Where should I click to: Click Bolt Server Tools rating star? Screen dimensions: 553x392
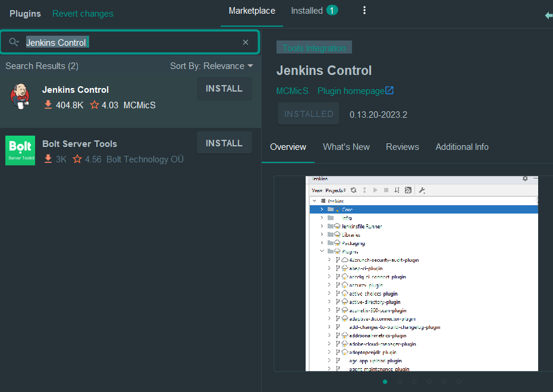(x=77, y=159)
